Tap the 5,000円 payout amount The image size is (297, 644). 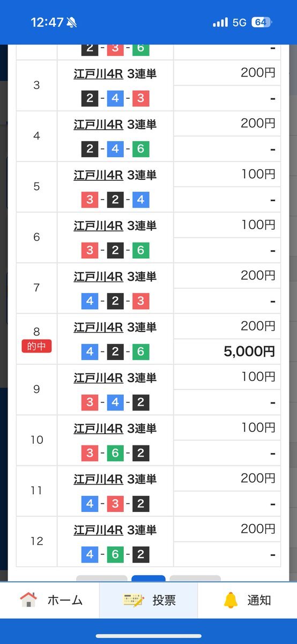pos(249,352)
